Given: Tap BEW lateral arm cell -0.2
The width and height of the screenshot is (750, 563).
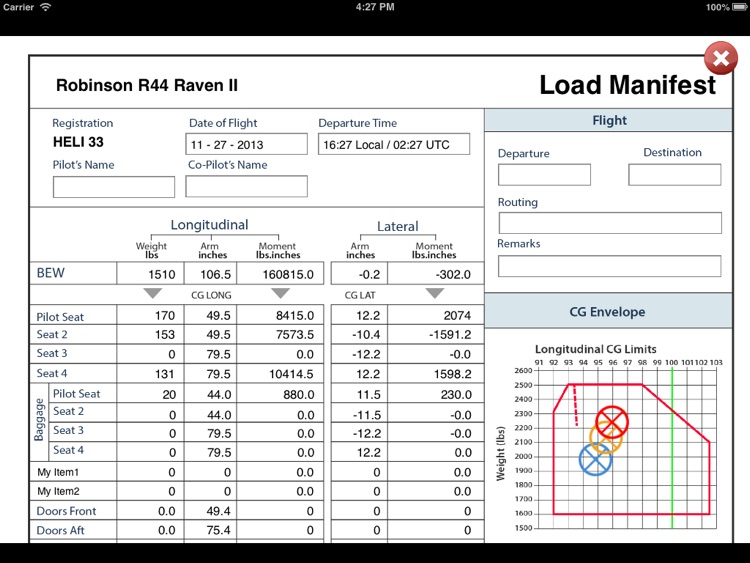Looking at the screenshot, I should pyautogui.click(x=359, y=274).
